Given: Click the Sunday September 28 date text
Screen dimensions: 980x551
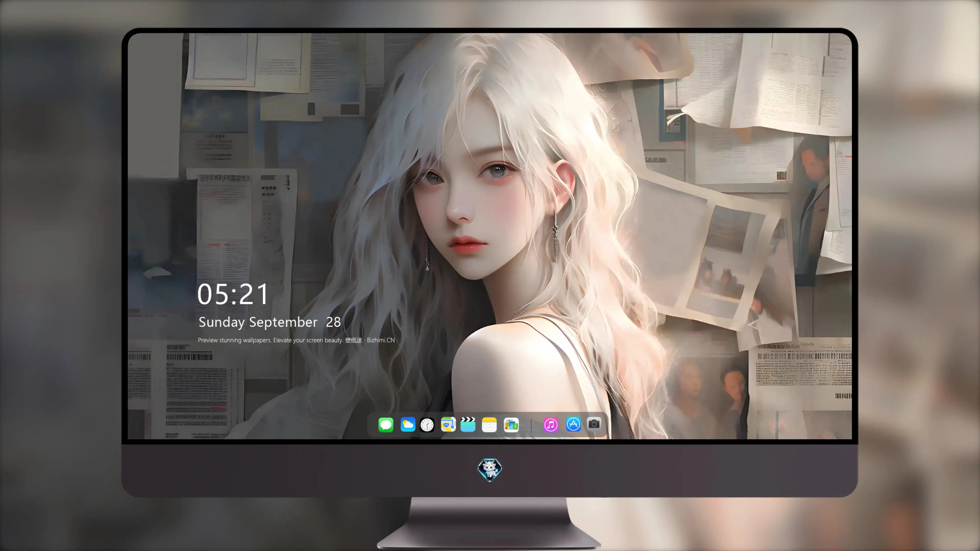Looking at the screenshot, I should [269, 322].
